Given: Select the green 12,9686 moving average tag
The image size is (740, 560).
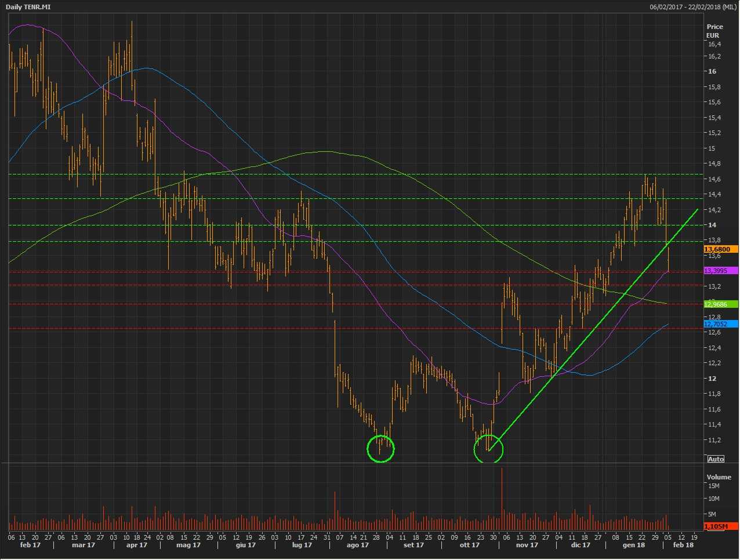Looking at the screenshot, I should click(x=721, y=304).
